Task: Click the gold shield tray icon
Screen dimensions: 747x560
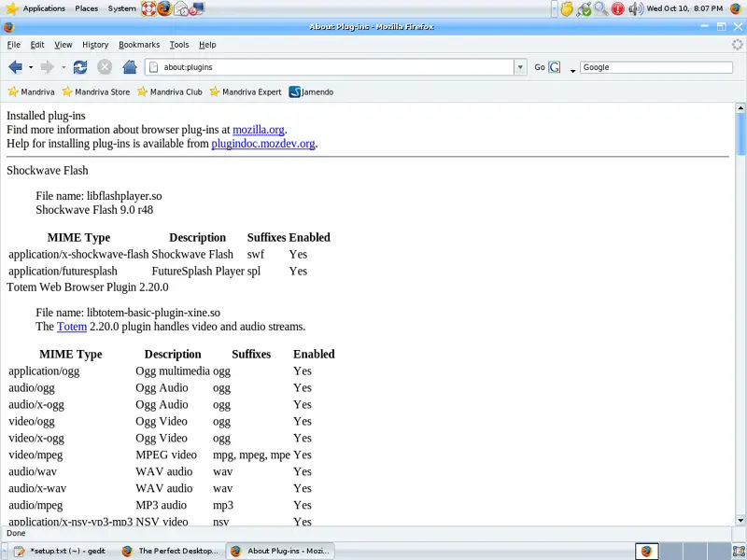Action: point(567,8)
